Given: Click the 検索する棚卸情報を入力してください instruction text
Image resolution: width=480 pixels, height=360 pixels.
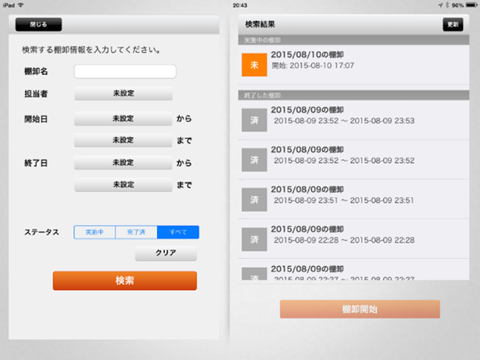Looking at the screenshot, I should click(x=91, y=50).
